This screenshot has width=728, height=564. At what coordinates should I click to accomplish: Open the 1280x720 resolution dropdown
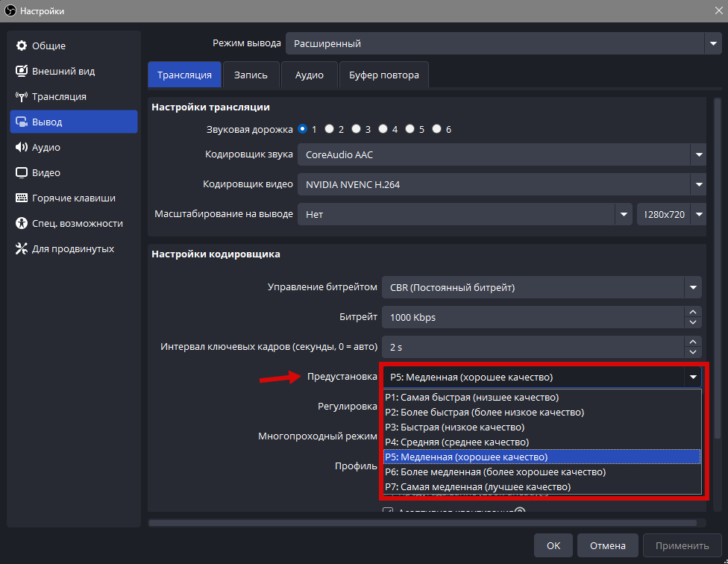(671, 214)
